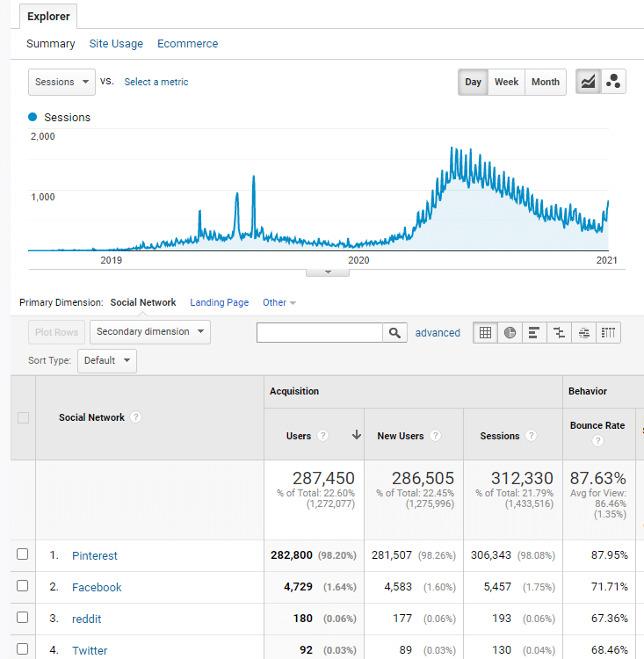The image size is (644, 659).
Task: Switch to motion chart icon
Action: (x=613, y=82)
